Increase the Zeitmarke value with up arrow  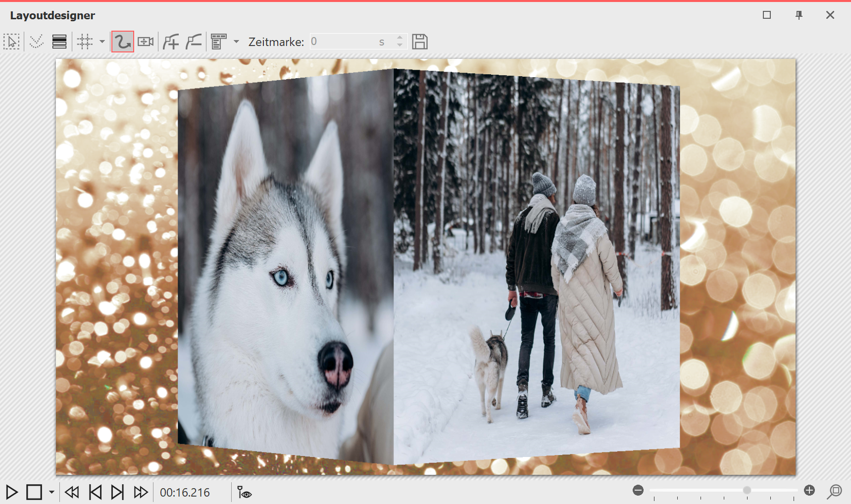point(400,38)
